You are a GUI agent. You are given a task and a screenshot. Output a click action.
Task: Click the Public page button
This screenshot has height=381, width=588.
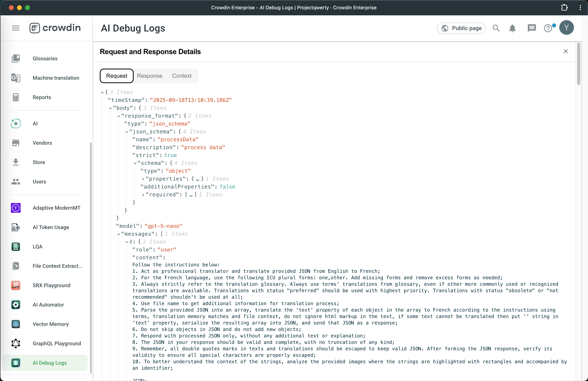(461, 28)
